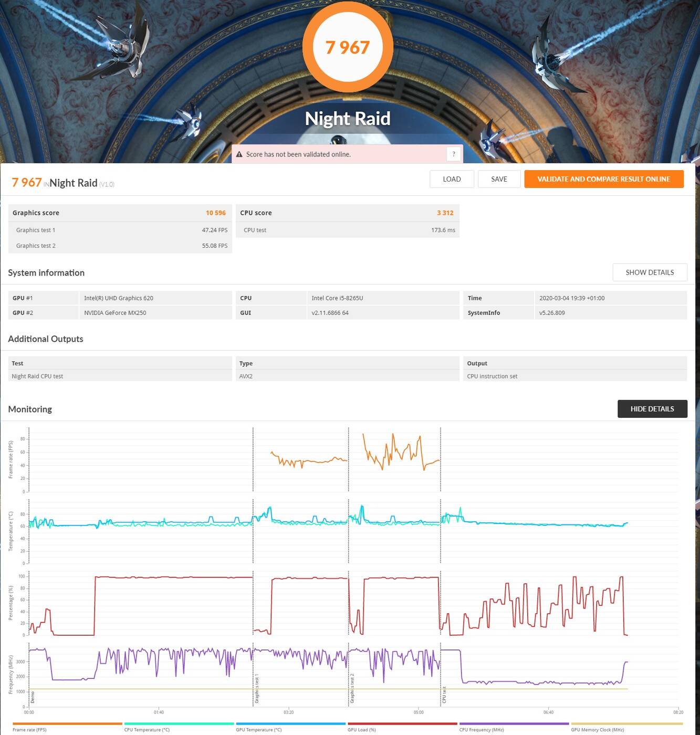The height and width of the screenshot is (735, 700).
Task: Click the CPU test marker line
Action: click(x=441, y=567)
